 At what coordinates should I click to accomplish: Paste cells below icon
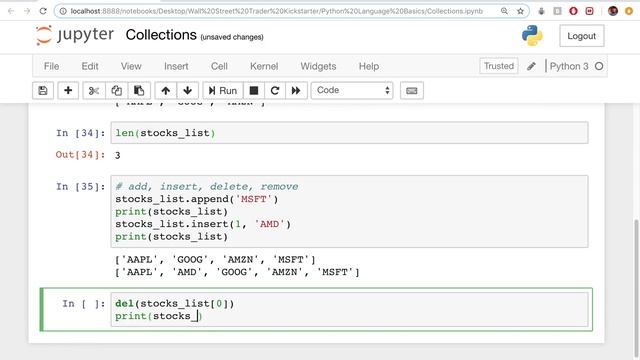point(139,90)
